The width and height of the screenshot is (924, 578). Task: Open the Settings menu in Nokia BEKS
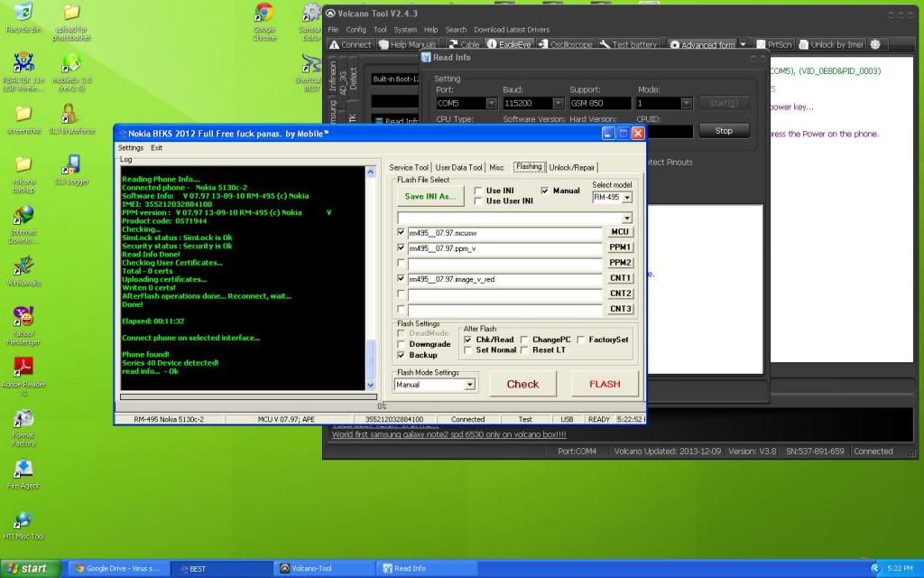[131, 147]
